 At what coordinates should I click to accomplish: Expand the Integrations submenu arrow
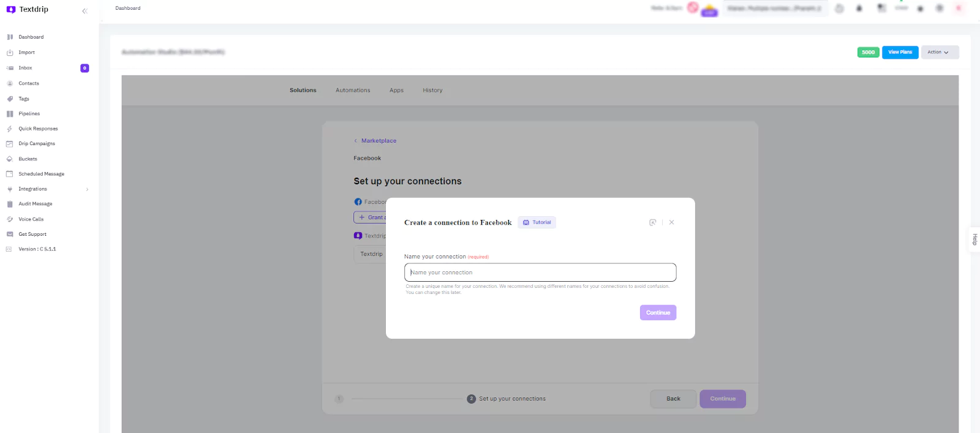[87, 189]
